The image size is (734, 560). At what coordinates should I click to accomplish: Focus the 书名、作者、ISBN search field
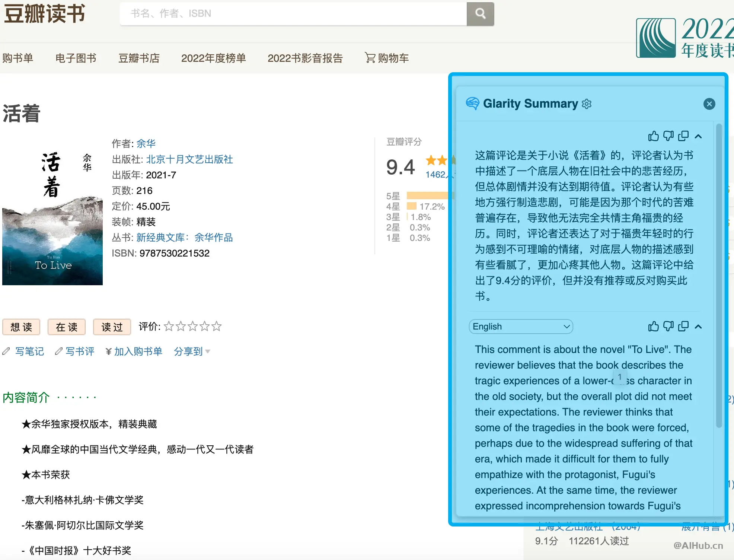pos(293,14)
